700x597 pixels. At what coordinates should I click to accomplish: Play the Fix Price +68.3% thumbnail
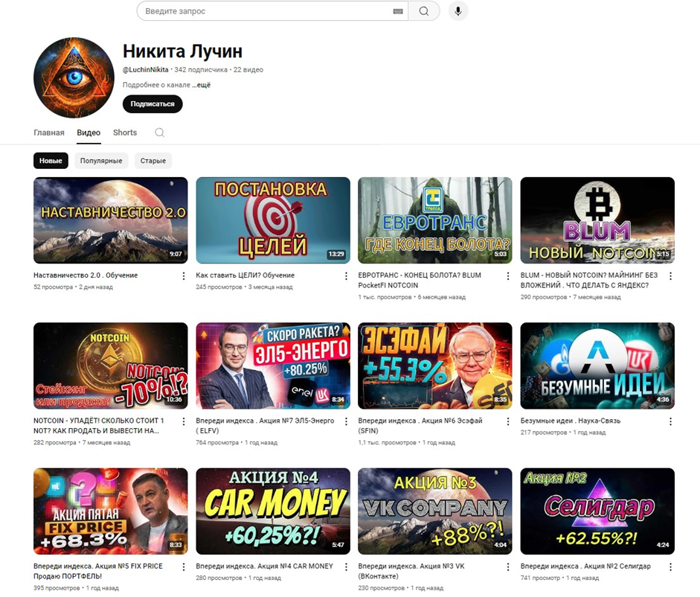pyautogui.click(x=111, y=511)
